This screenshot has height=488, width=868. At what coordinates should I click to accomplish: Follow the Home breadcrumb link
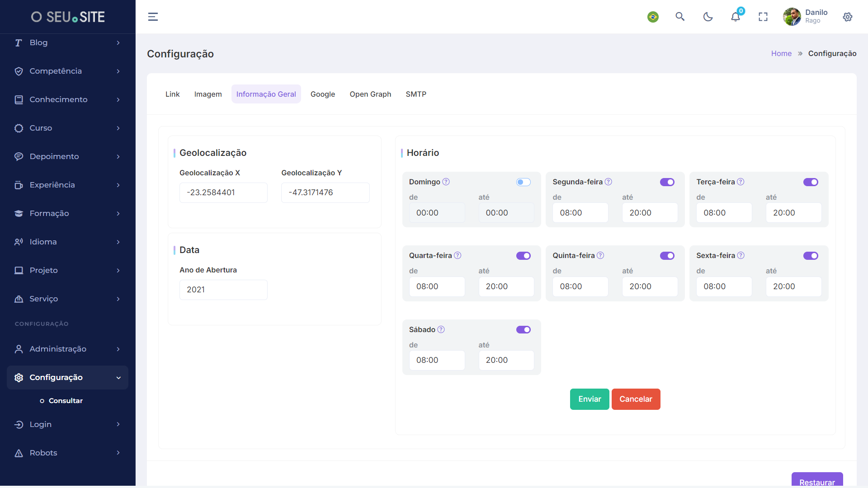781,53
